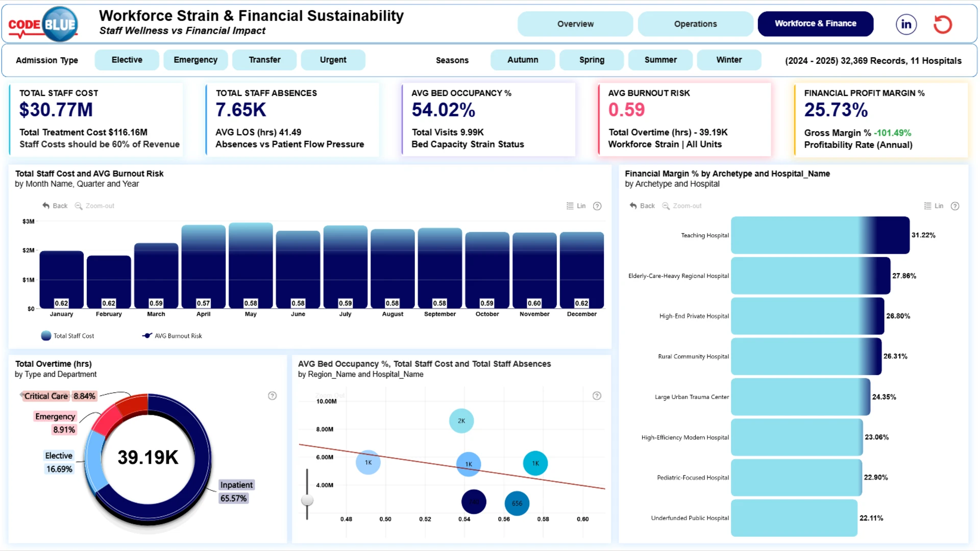Click the 0.60 November burnout risk label
The width and height of the screenshot is (980, 551).
tap(534, 303)
